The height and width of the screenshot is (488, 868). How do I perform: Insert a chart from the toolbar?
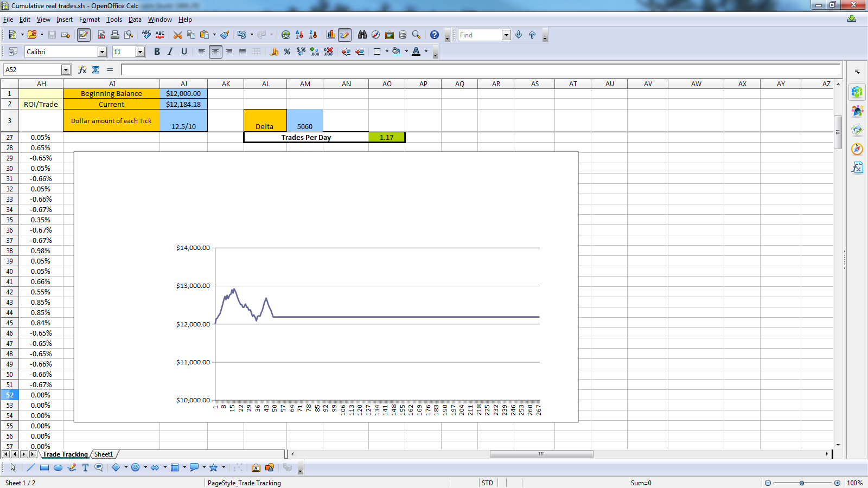click(331, 35)
